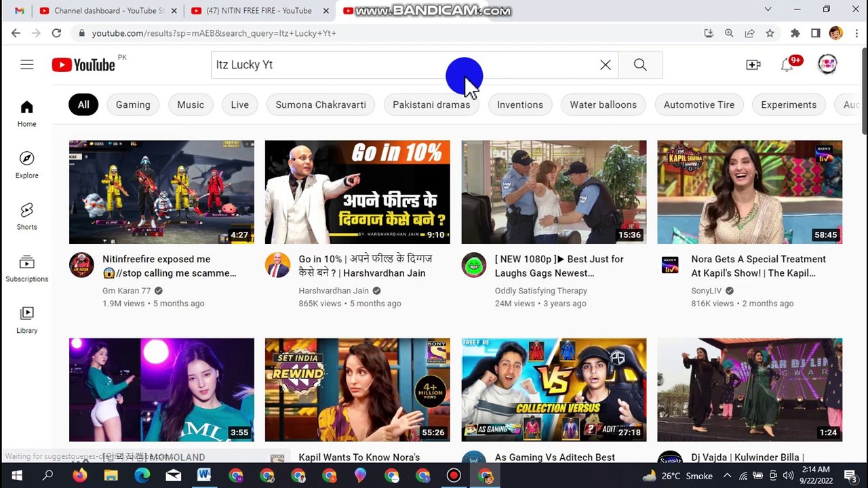Open Firefox from the taskbar

79,476
